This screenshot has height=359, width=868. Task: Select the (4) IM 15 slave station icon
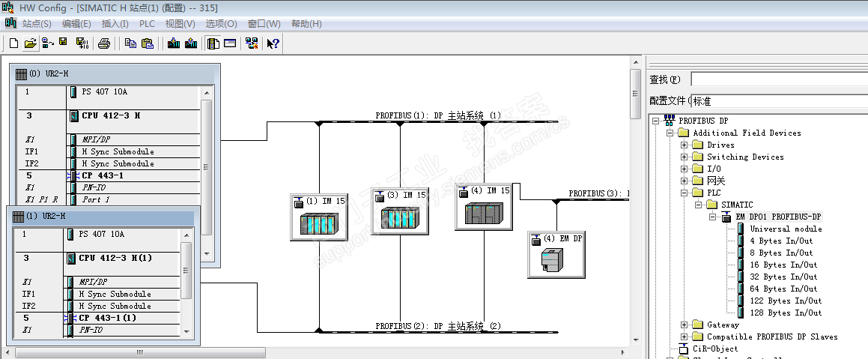[484, 206]
